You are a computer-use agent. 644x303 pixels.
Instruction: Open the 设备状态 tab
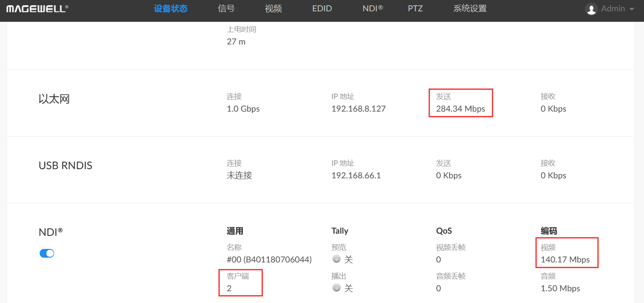[170, 8]
